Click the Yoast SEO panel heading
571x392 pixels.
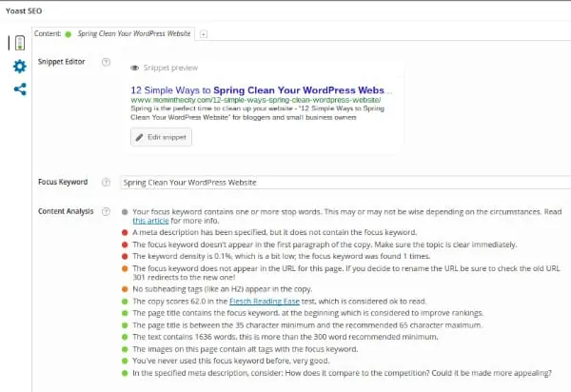24,10
